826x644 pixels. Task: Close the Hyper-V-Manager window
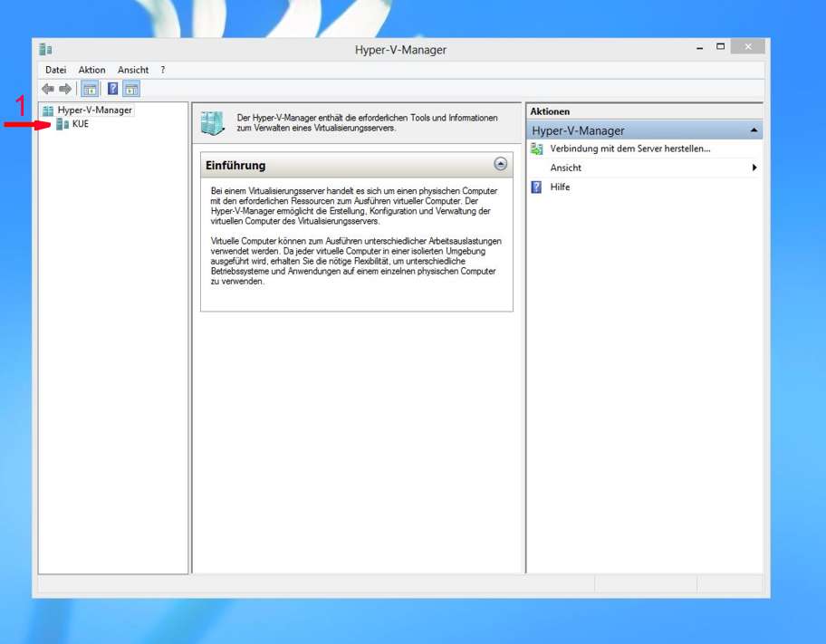pos(748,47)
